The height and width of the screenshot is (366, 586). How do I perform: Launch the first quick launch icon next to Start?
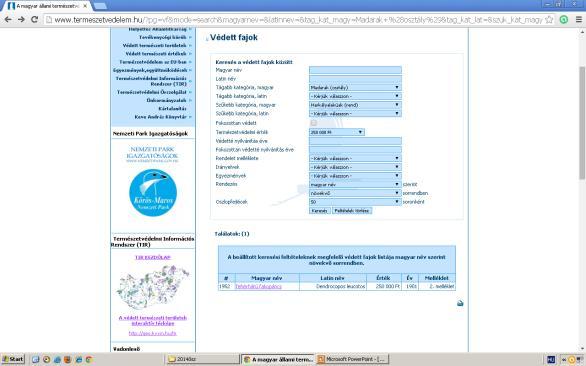36,360
